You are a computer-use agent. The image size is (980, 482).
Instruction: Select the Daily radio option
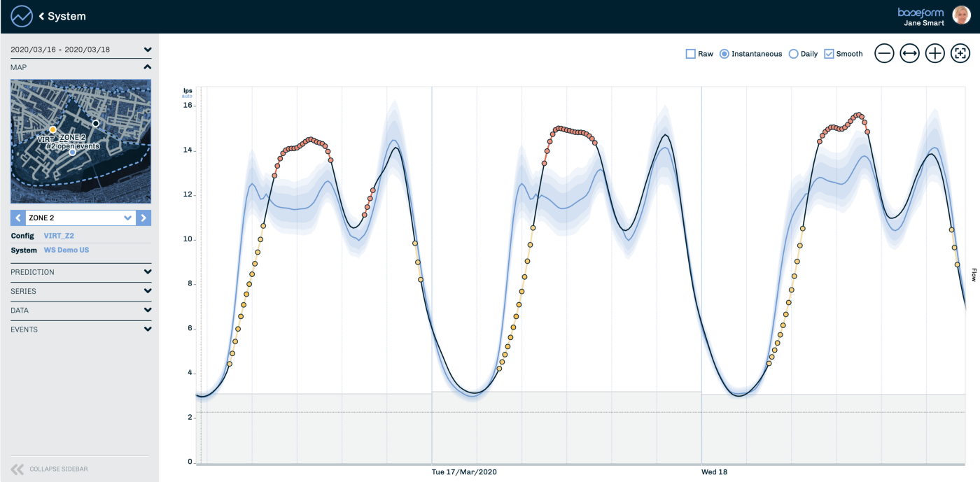[793, 54]
